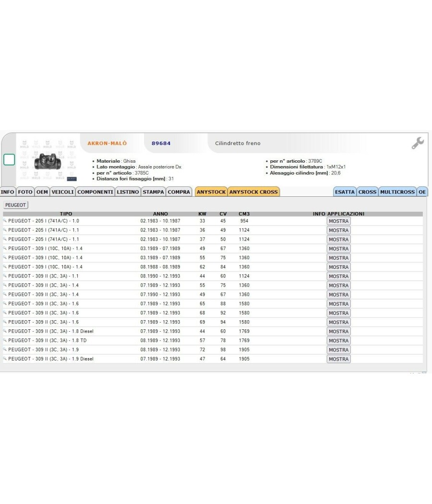The height and width of the screenshot is (504, 432).
Task: Click MOSTRA for 309 II 1.4 49 KW
Action: click(x=338, y=294)
